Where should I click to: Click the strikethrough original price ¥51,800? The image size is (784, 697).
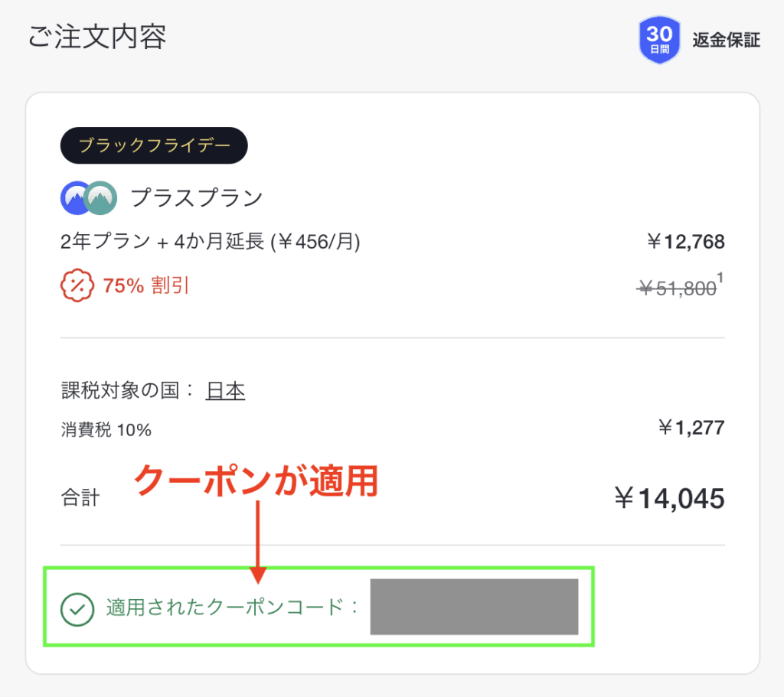pos(678,288)
